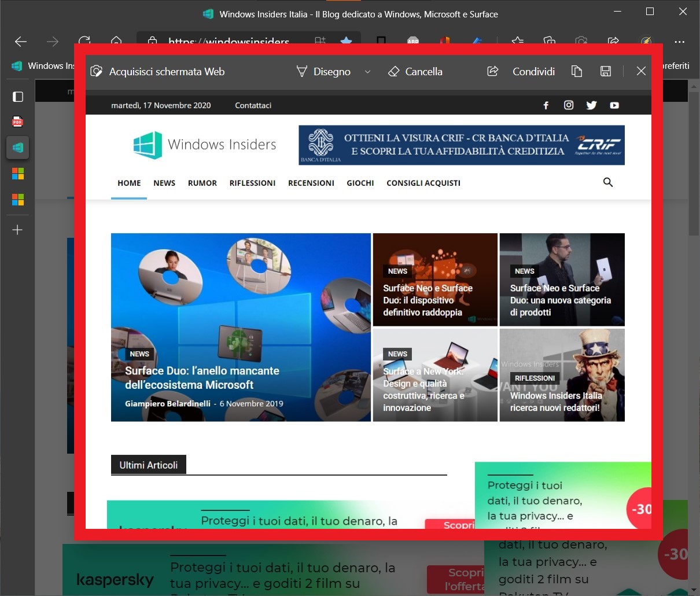The width and height of the screenshot is (700, 596).
Task: Select the RECENSIONI navigation item
Action: 311,183
